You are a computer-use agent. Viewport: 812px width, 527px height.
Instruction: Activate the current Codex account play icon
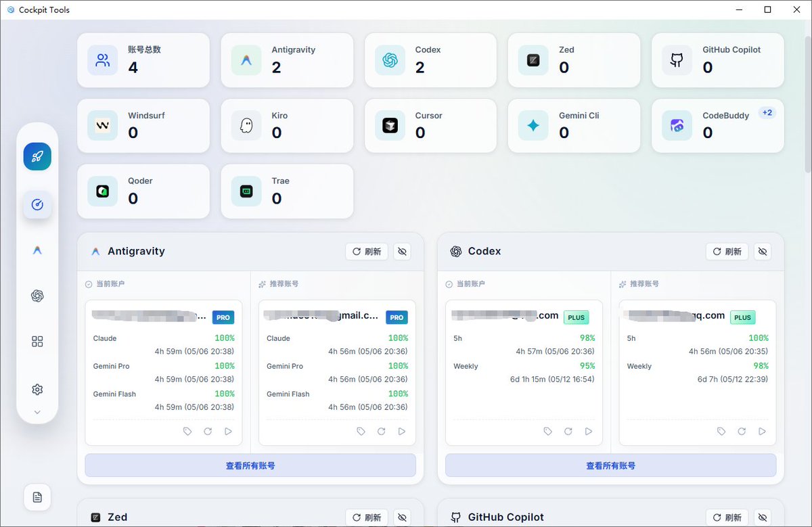(589, 432)
